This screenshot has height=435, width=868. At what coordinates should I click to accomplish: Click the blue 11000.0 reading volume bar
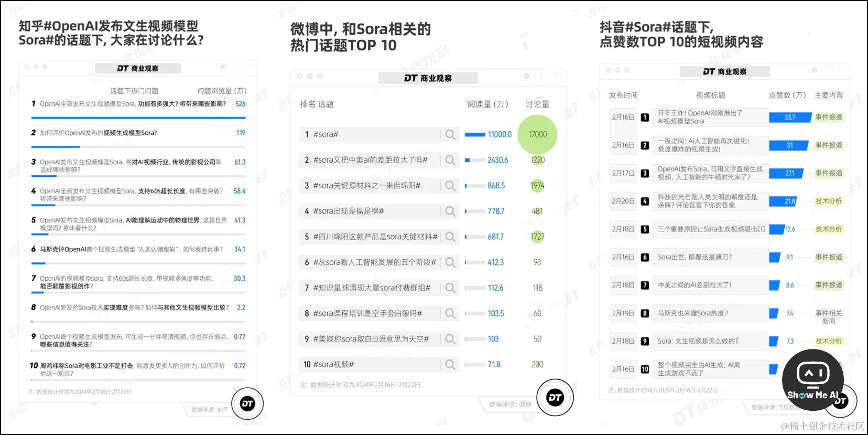475,135
